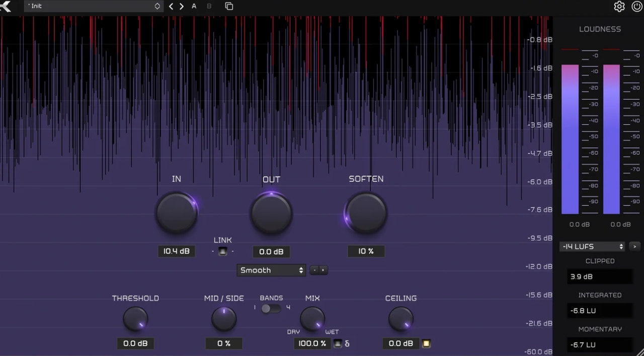Image resolution: width=644 pixels, height=356 pixels.
Task: Open the Smooth clip mode dropdown
Action: click(271, 270)
